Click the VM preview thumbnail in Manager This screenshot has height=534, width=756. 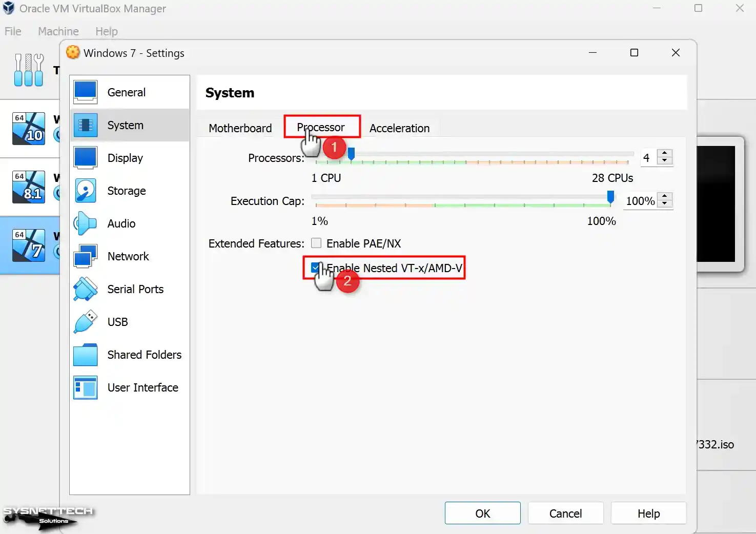click(717, 204)
